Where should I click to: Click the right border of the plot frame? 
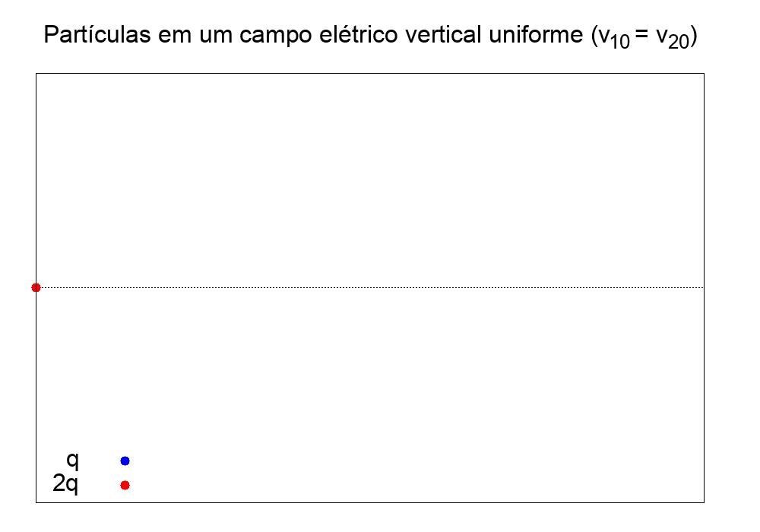[x=705, y=288]
